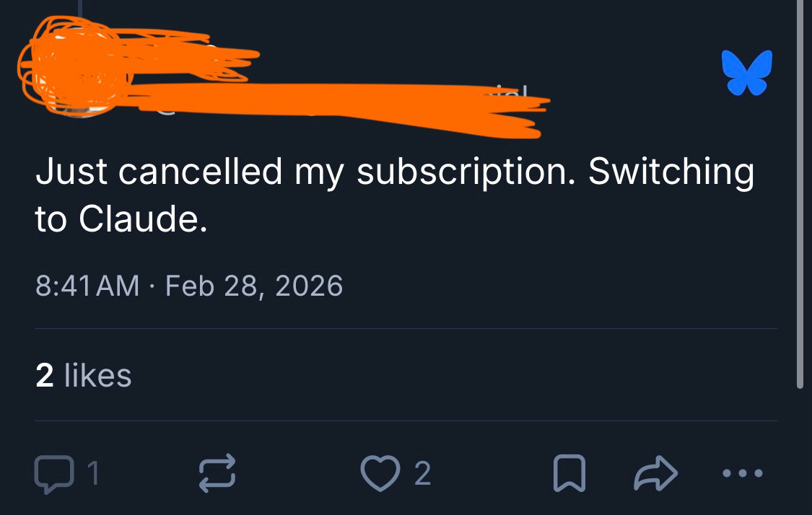Click the like count beside the heart
The image size is (812, 515).
(x=423, y=473)
